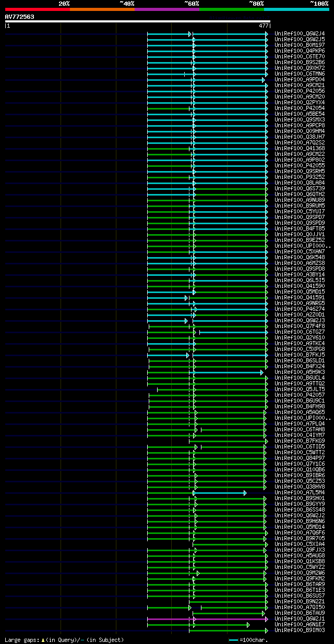Select the UniRef100_Q9SMX3 label
Image resolution: width=334 pixels, height=644 pixels.
tap(300, 120)
